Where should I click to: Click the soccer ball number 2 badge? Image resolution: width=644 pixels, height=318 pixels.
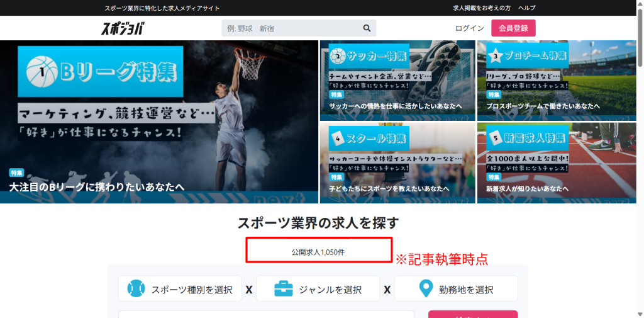[338, 56]
